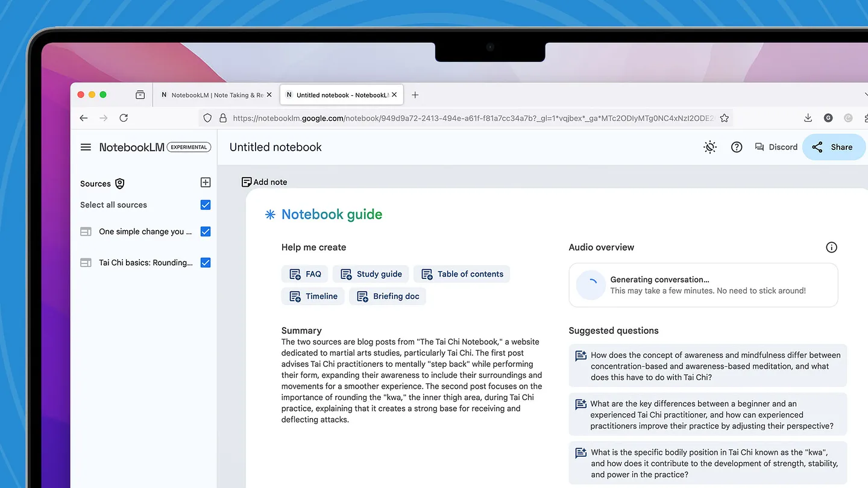Generate a Timeline
This screenshot has height=488, width=868.
[x=313, y=296]
